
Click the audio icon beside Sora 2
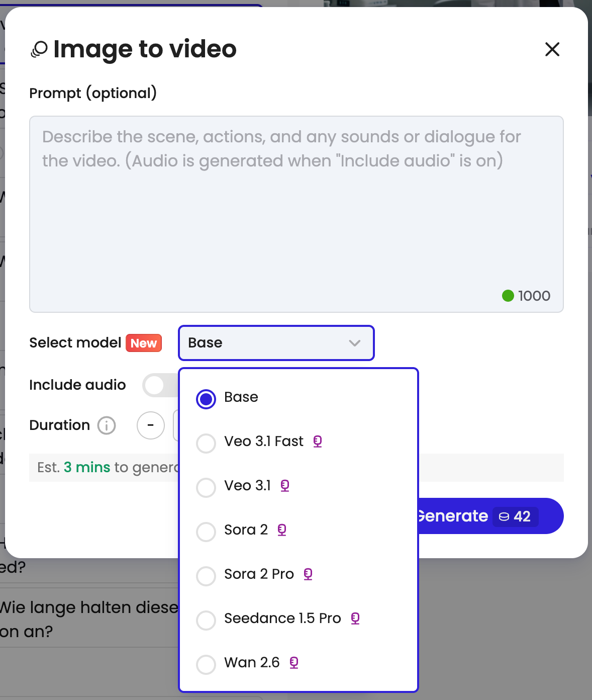[282, 530]
